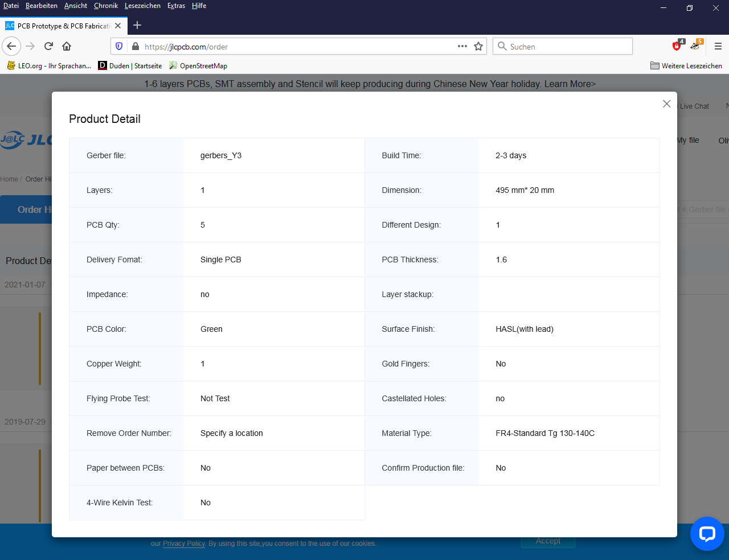Image resolution: width=729 pixels, height=560 pixels.
Task: Open the OpenStreetMap bookmark
Action: [x=198, y=65]
